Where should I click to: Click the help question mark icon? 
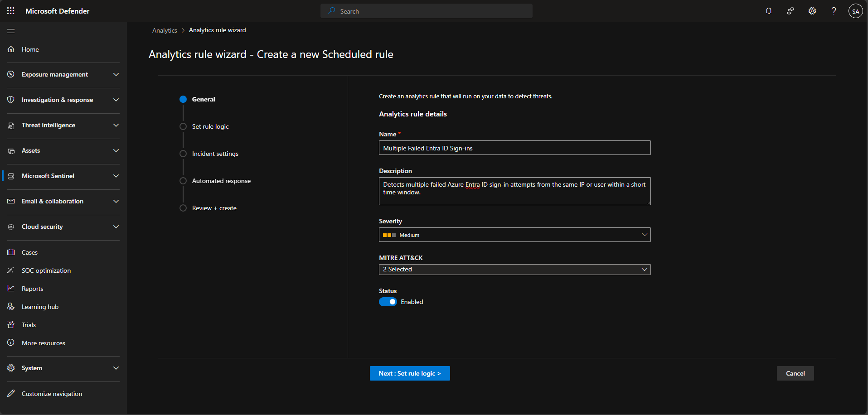pyautogui.click(x=834, y=11)
